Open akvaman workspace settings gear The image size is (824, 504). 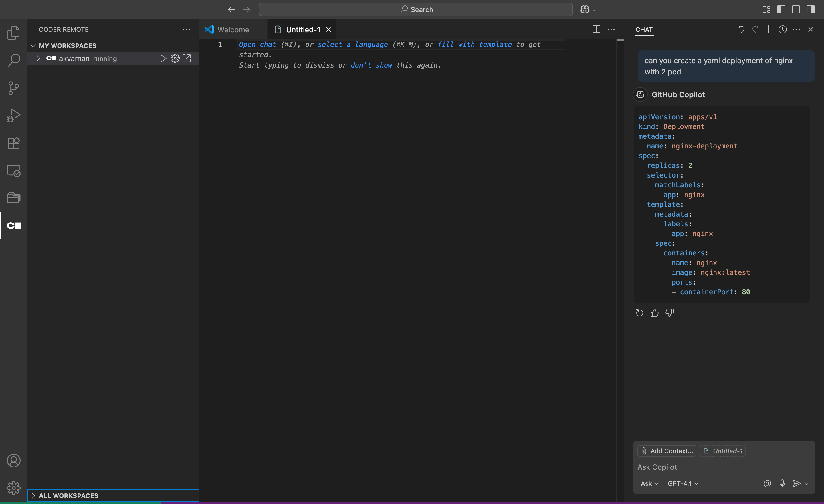pos(175,59)
